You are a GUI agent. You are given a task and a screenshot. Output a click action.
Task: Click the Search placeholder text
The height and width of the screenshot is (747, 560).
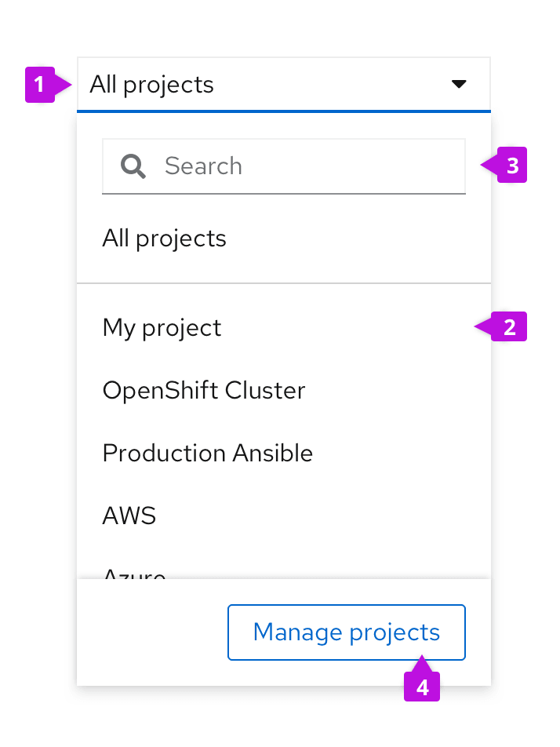203,166
